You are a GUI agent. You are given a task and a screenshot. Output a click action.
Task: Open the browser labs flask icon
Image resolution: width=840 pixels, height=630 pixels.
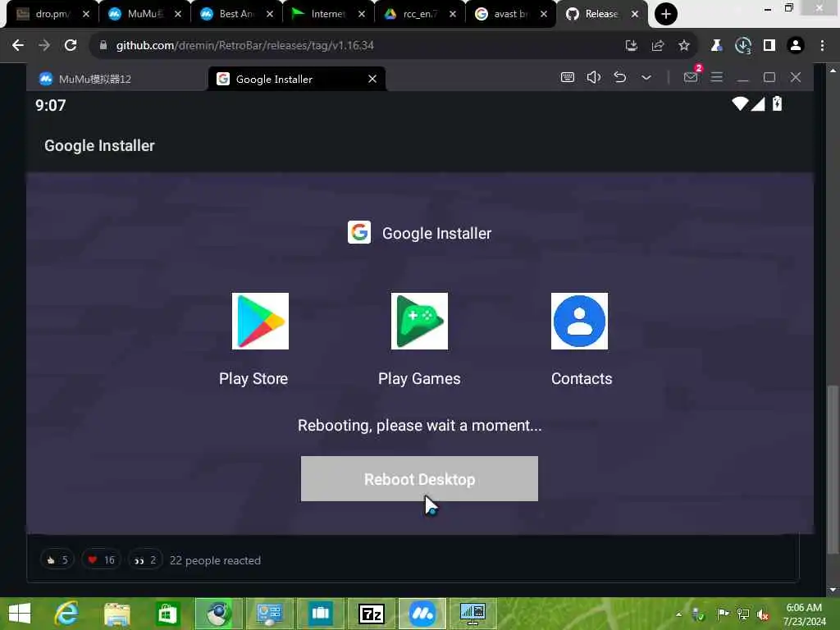coord(716,45)
